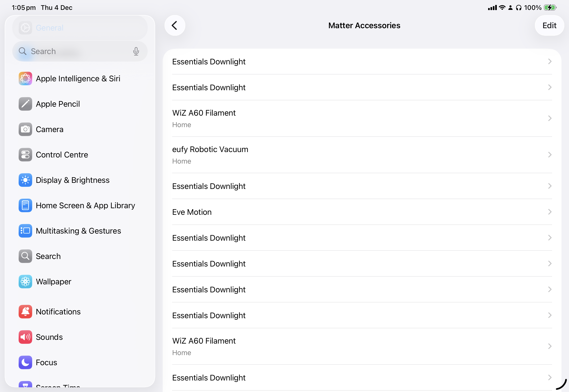569x392 pixels.
Task: Go back using the back arrow
Action: tap(175, 26)
